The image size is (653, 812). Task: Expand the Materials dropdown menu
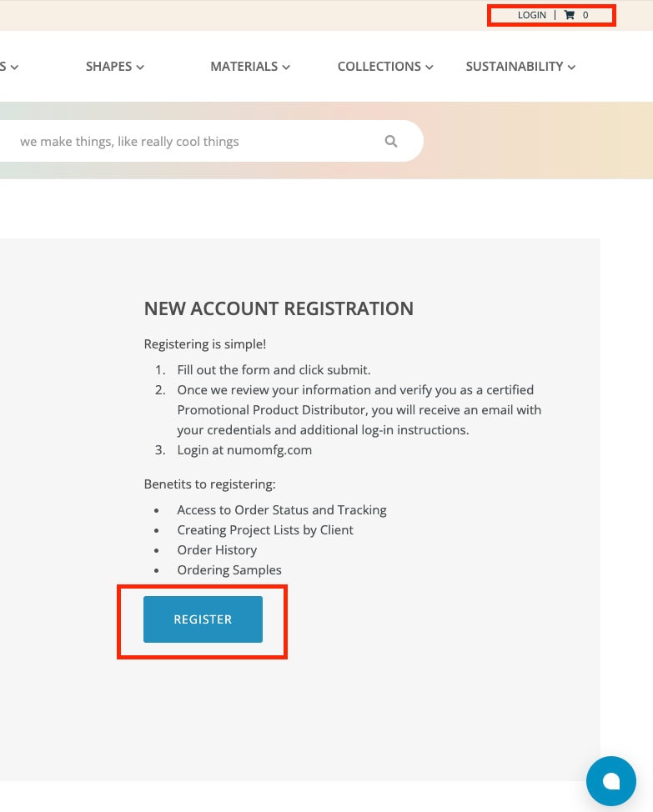tap(250, 67)
